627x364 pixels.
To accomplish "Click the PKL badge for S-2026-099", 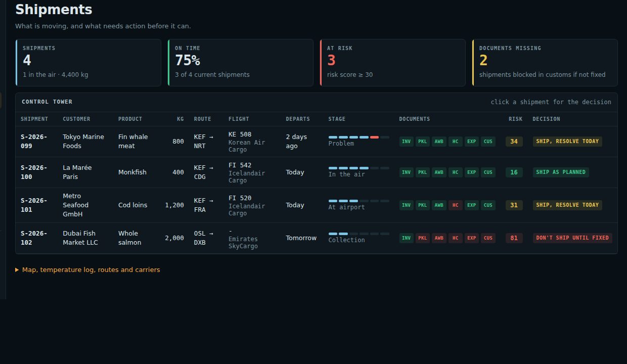I will point(422,142).
